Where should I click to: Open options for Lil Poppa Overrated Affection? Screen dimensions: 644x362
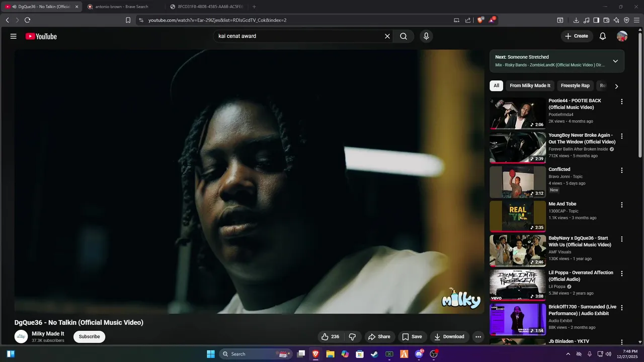[x=622, y=274]
